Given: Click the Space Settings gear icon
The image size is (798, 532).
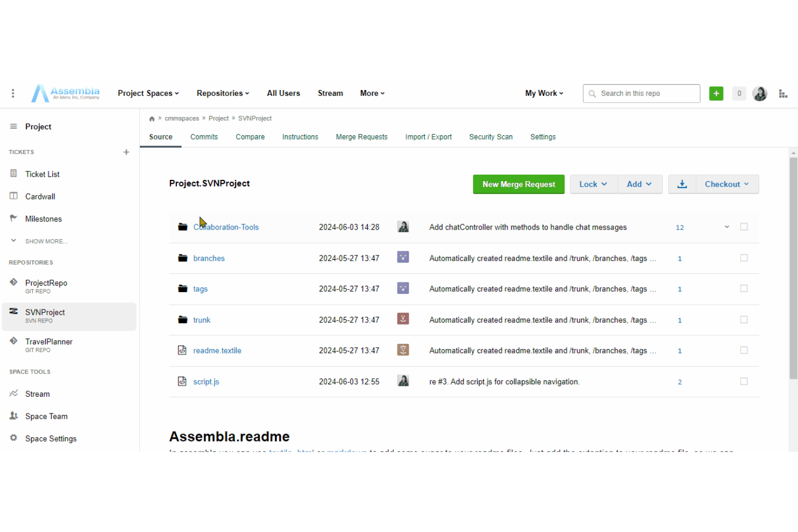Looking at the screenshot, I should tap(13, 438).
